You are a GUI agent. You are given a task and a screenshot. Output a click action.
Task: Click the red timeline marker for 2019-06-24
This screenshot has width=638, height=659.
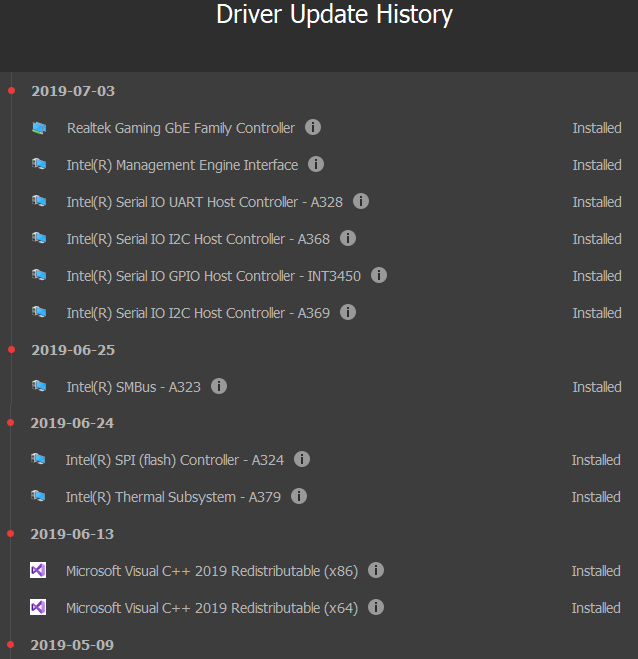coord(11,423)
